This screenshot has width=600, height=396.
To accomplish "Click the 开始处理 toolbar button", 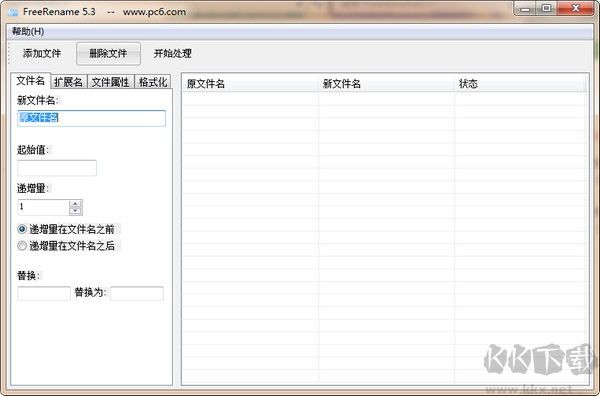I will 173,54.
